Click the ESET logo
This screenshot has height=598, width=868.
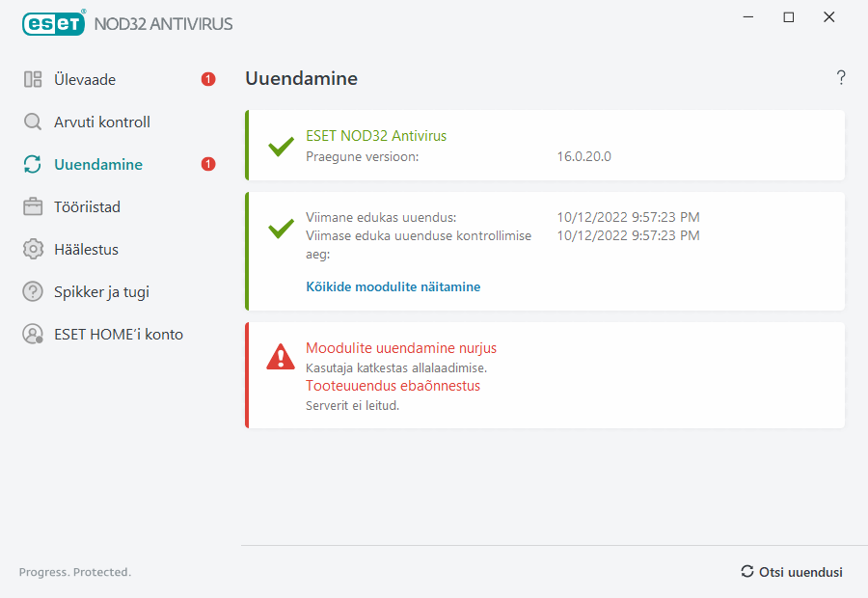coord(53,23)
